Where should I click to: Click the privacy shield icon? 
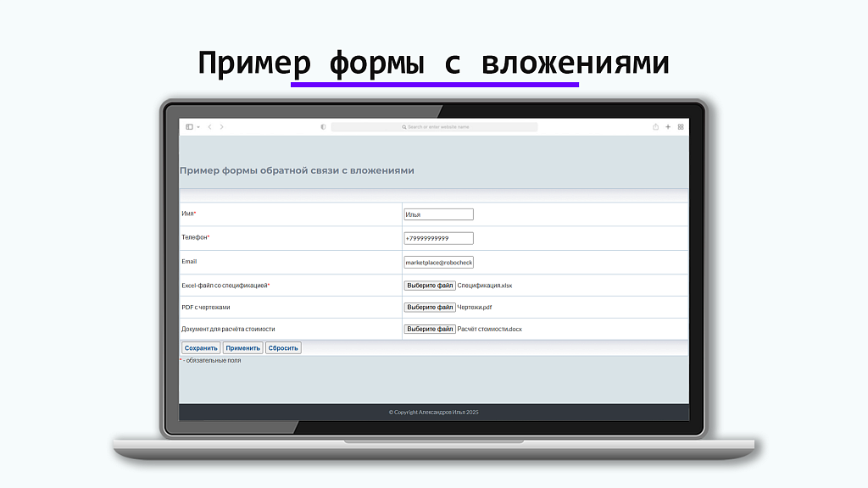click(x=323, y=127)
